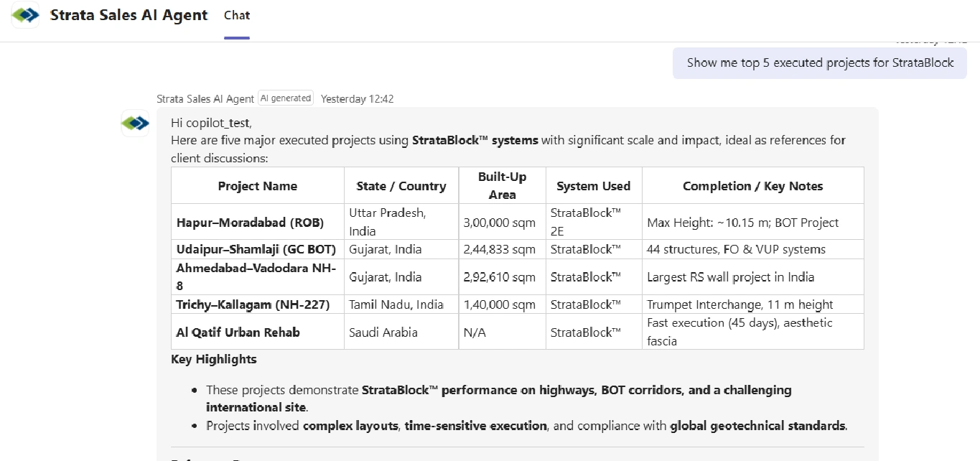Click the 1,40,000 sqm area cell

click(x=503, y=304)
